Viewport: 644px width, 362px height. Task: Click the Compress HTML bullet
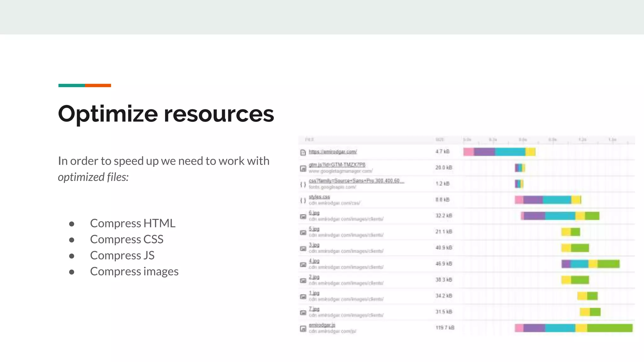point(133,223)
